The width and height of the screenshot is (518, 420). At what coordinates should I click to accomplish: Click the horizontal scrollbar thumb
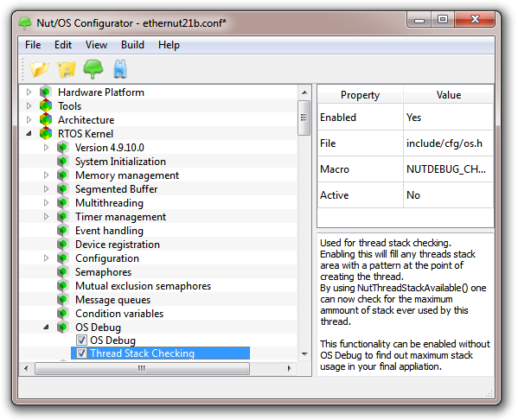pyautogui.click(x=142, y=368)
